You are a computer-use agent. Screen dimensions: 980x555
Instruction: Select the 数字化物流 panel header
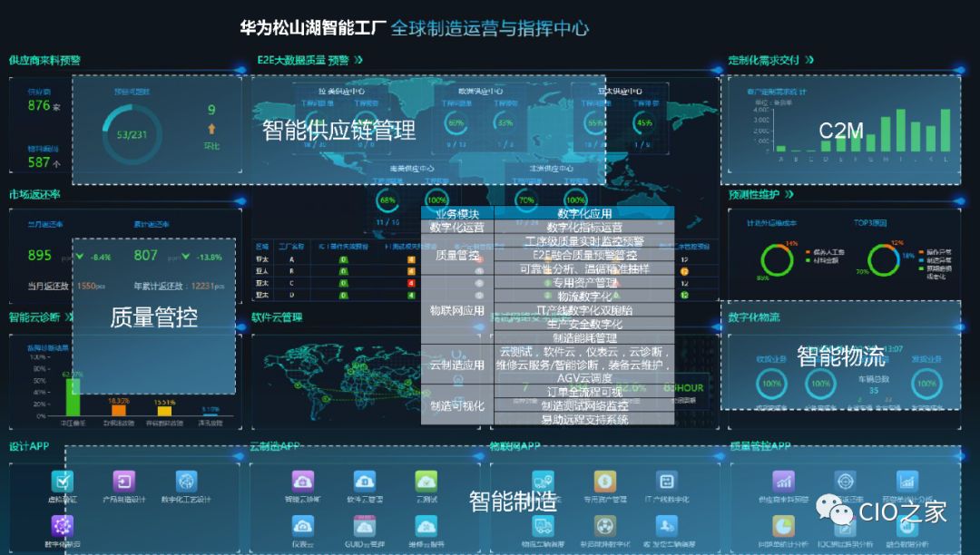(x=754, y=317)
